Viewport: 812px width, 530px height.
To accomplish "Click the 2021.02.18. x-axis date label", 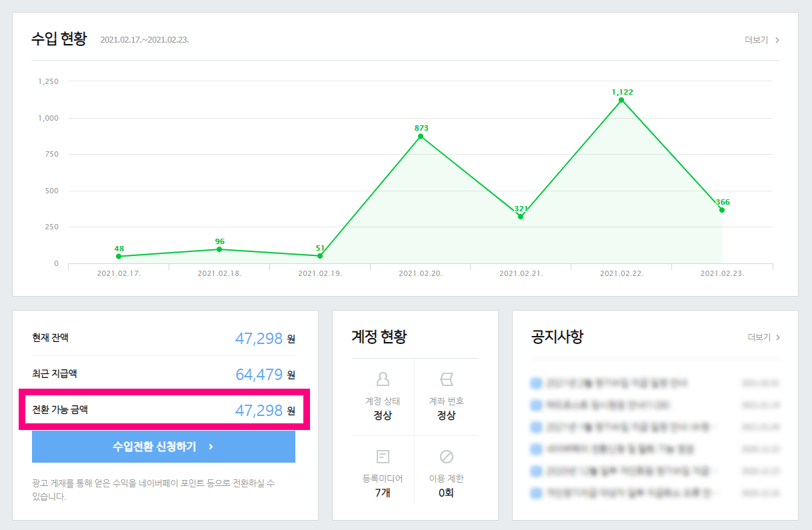I will coord(219,273).
